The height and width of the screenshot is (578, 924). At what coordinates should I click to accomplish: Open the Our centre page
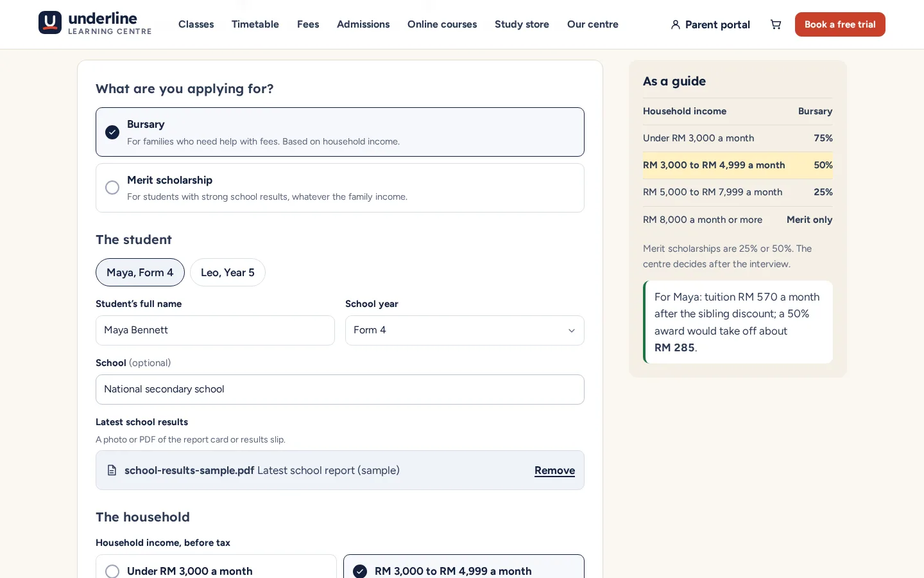(593, 24)
